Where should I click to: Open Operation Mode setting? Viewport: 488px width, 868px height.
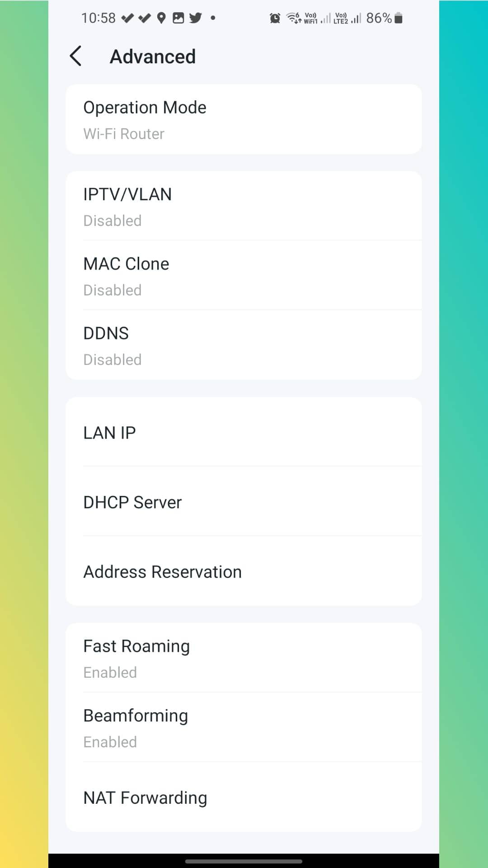point(244,119)
